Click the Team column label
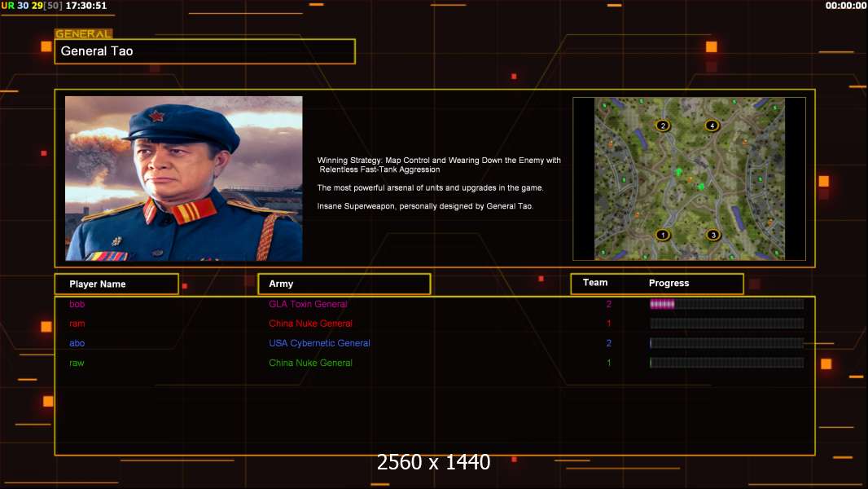This screenshot has height=489, width=868. (595, 283)
